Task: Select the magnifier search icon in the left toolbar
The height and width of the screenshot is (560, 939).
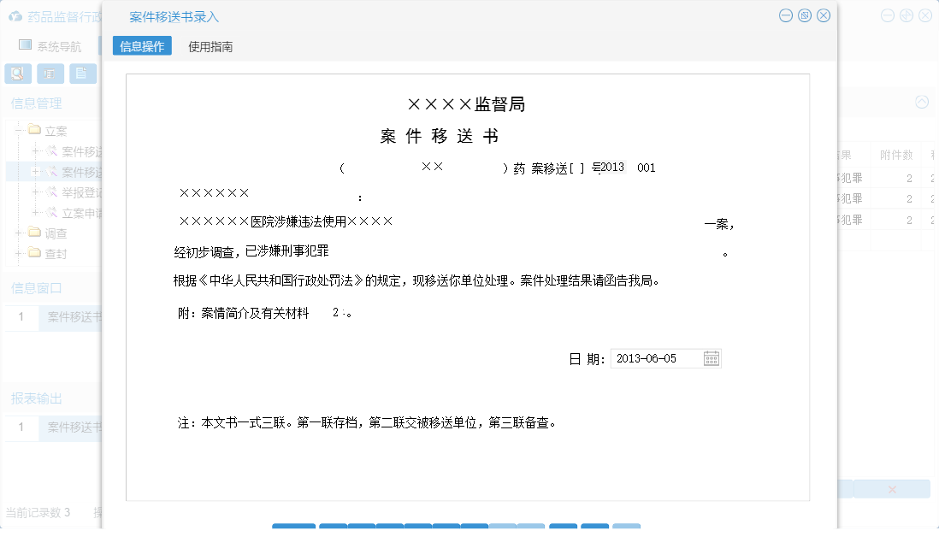Action: click(x=16, y=74)
